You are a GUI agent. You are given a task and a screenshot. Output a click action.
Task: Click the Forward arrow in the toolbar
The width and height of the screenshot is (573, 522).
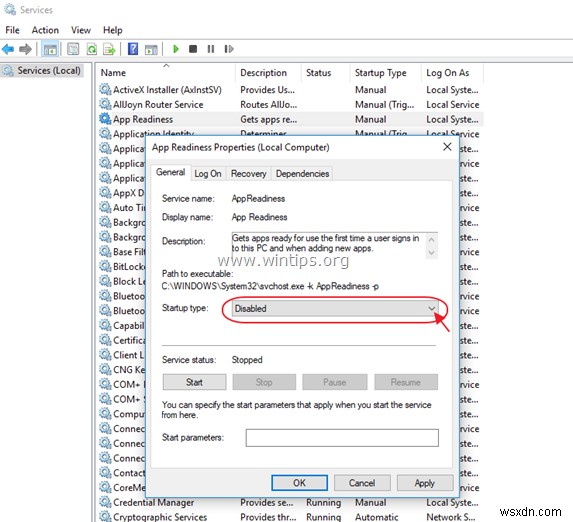pos(25,49)
